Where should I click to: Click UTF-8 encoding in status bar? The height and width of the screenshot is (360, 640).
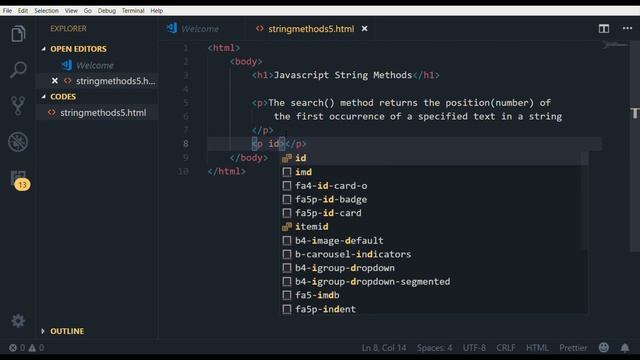pos(474,348)
